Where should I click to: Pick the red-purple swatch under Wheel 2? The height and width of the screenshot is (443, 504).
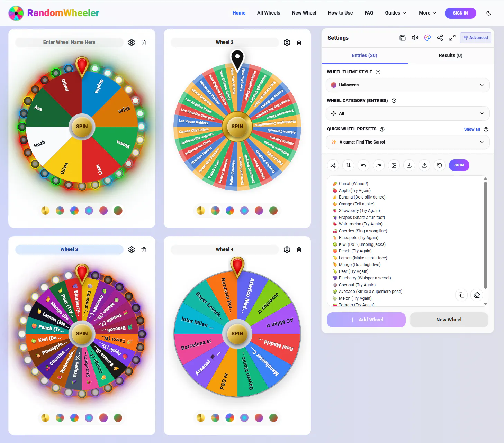259,211
